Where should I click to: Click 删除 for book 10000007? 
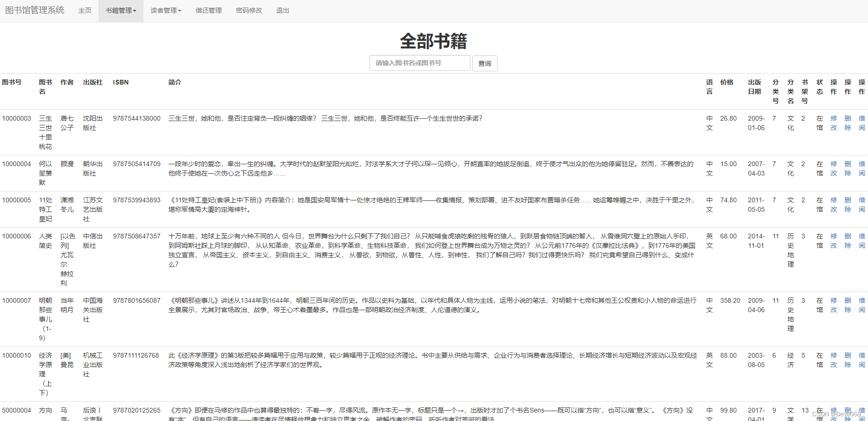[848, 305]
